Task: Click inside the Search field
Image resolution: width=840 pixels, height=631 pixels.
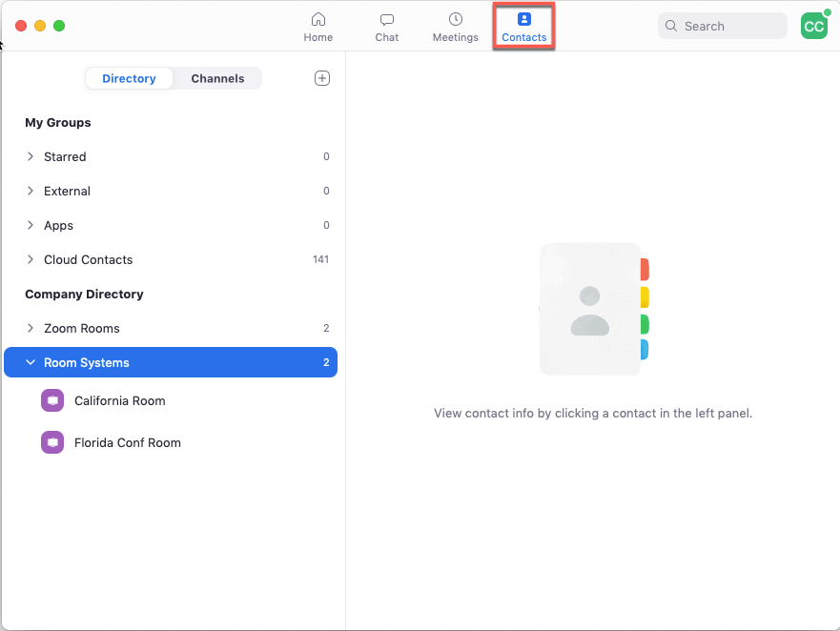Action: [x=722, y=26]
